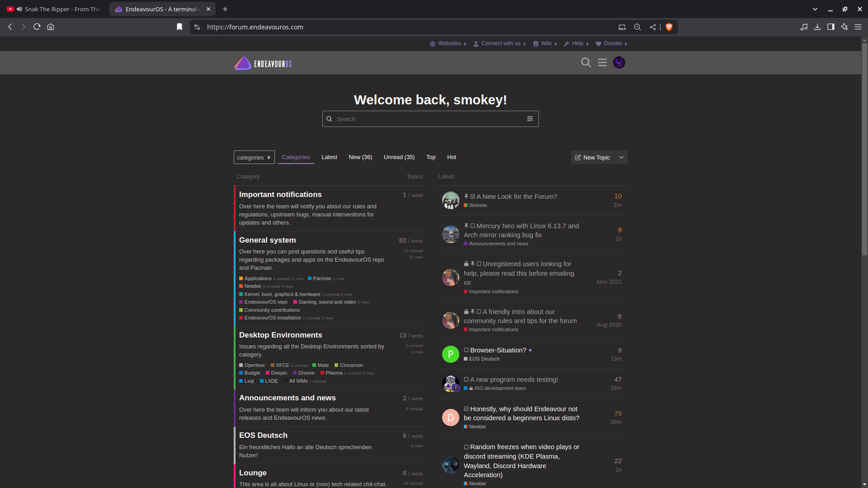Switch to the Top tab

click(x=431, y=157)
